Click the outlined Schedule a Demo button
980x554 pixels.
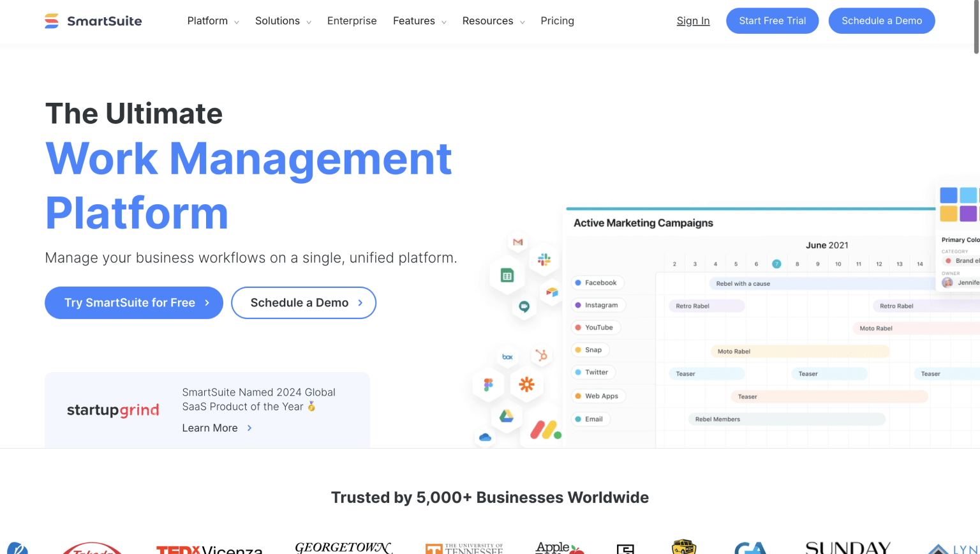(304, 303)
